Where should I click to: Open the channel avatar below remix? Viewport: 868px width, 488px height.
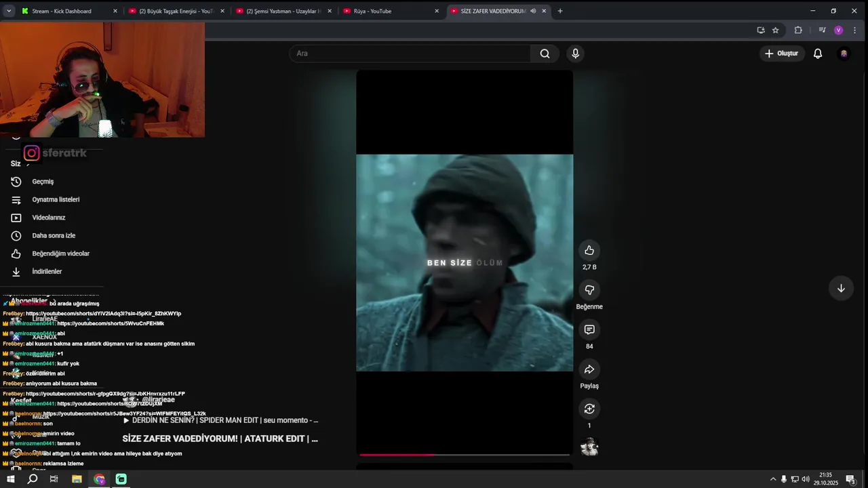(589, 447)
